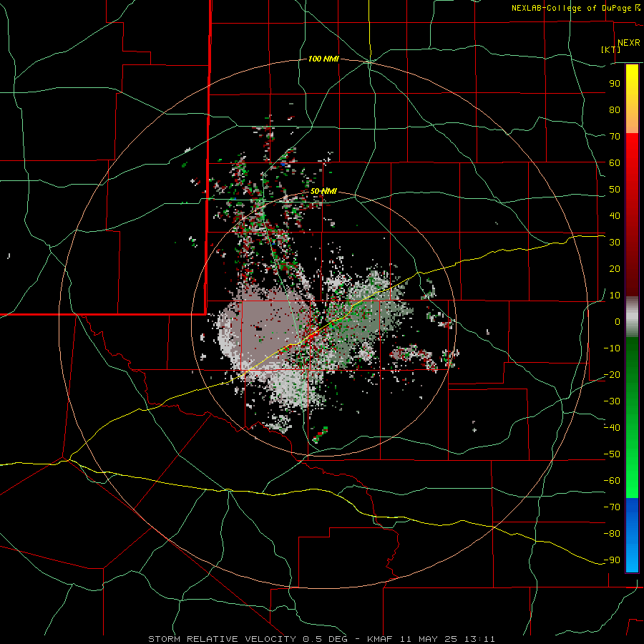The width and height of the screenshot is (644, 644).
Task: Click the "100 NMI" range ring label
Action: [323, 59]
